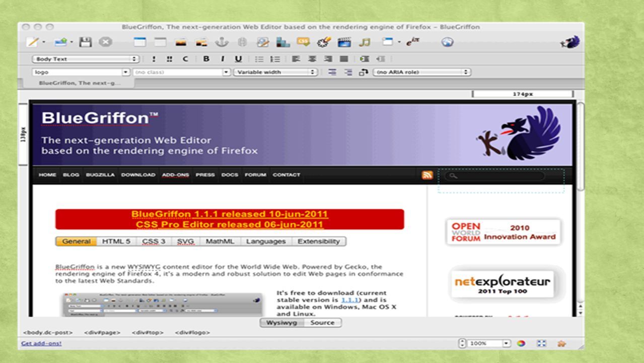Image resolution: width=644 pixels, height=363 pixels.
Task: Click the Insert link chain icon
Action: (242, 42)
